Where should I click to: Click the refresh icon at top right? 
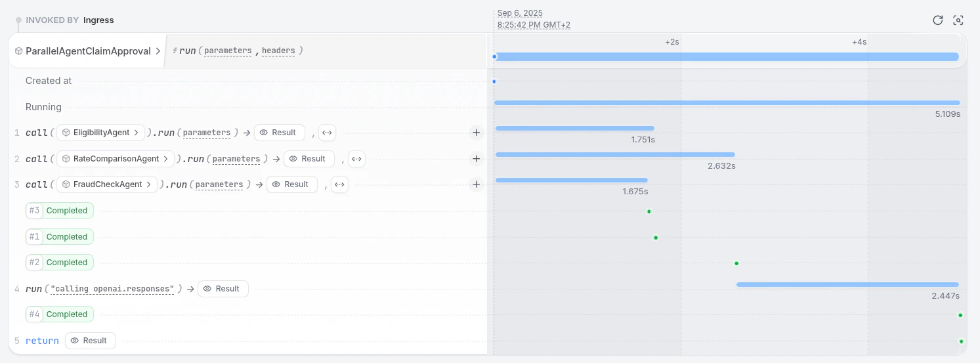click(x=938, y=20)
